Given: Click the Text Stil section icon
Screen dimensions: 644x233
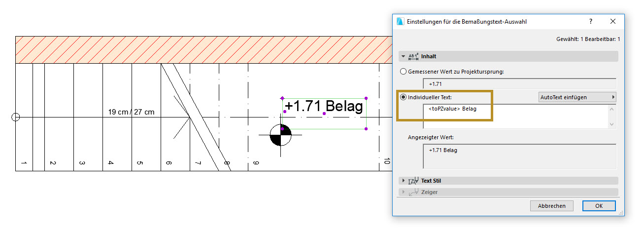Looking at the screenshot, I should point(413,181).
